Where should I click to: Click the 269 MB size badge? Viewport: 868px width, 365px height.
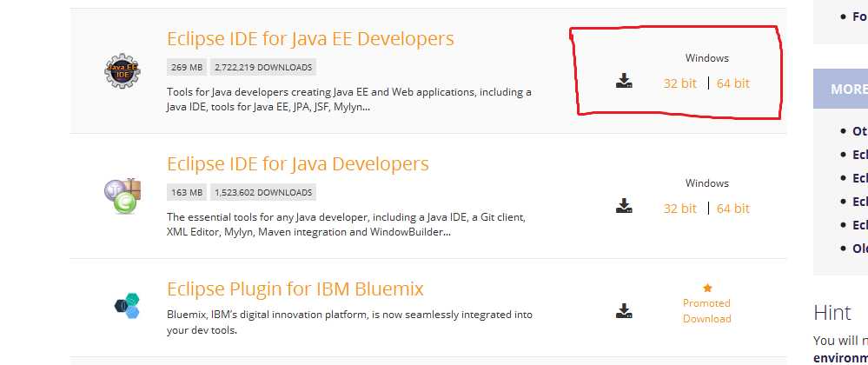(x=187, y=68)
